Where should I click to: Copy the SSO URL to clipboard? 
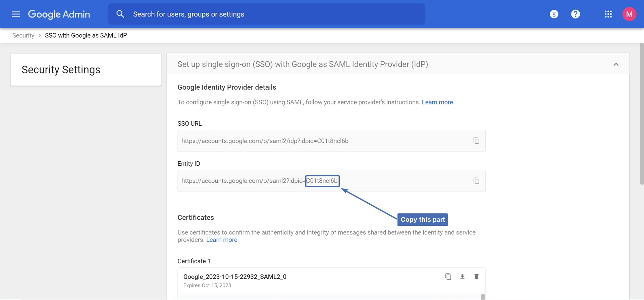[476, 141]
